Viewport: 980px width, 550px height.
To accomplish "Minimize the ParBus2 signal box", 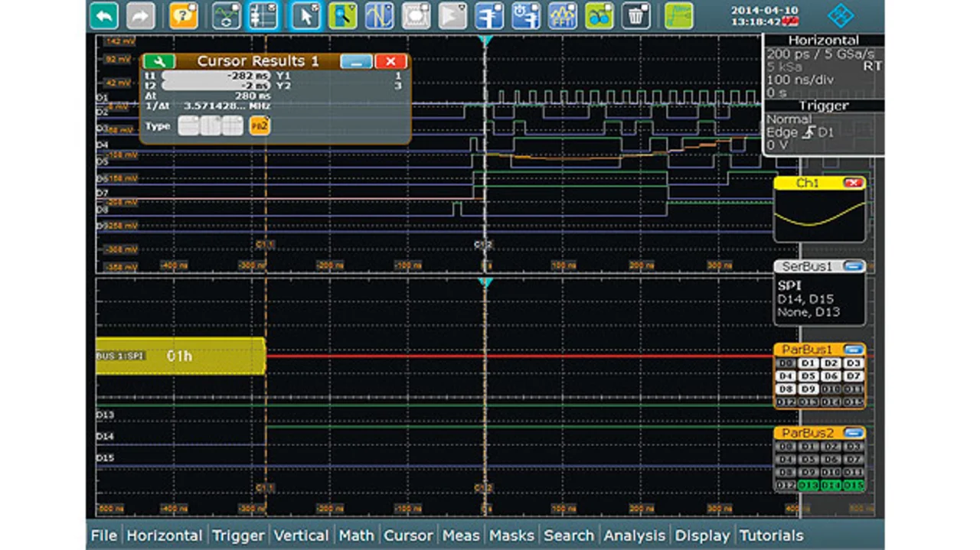I will [x=854, y=433].
